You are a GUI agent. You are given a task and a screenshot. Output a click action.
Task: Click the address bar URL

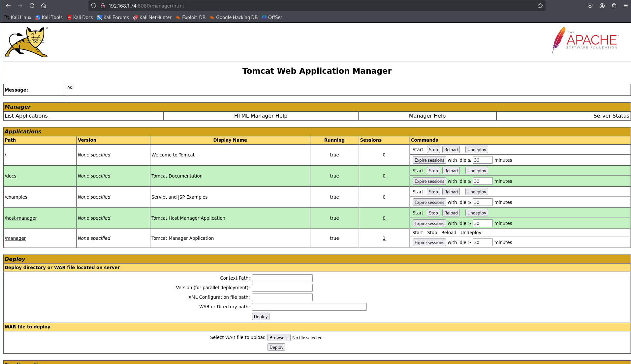tap(146, 6)
